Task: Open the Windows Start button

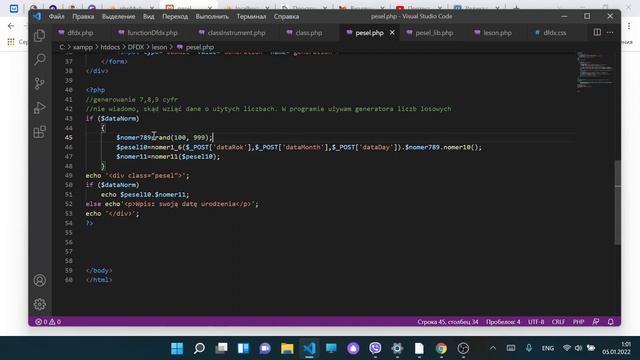Action: click(x=177, y=348)
